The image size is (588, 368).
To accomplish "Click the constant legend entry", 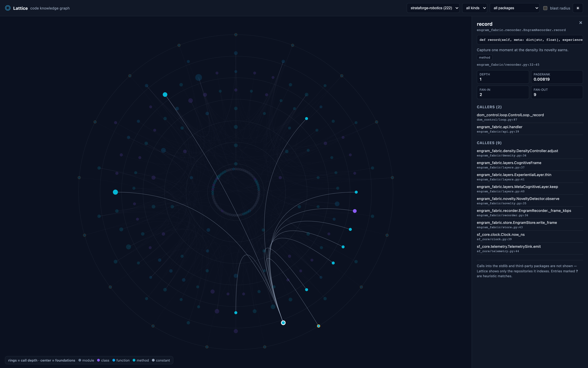I will coord(161,360).
